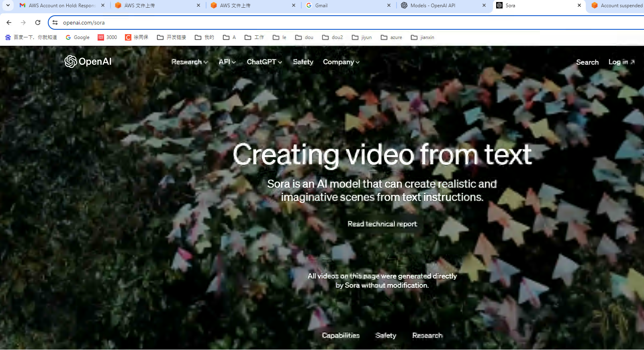This screenshot has width=644, height=350.
Task: Open the le bookmark folder
Action: 280,37
